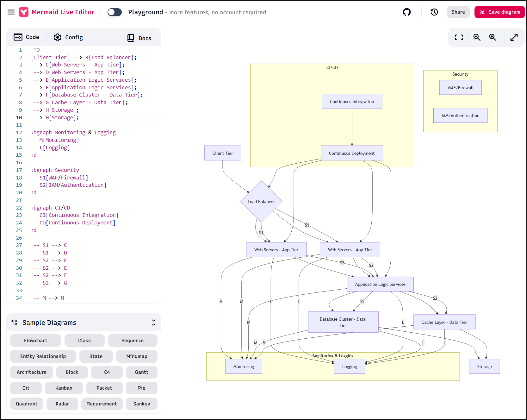The height and width of the screenshot is (420, 527).
Task: Open the hamburger menu
Action: 11,12
